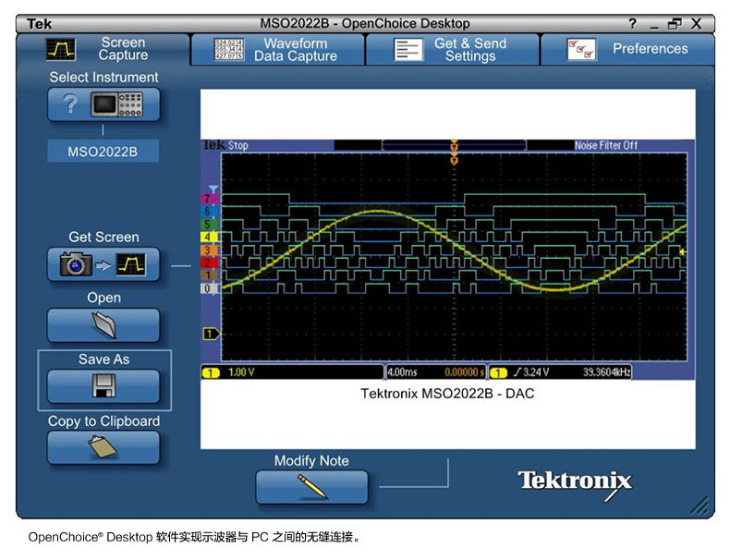Viewport: 730px width, 560px height.
Task: Click the captured oscilloscope screen image
Action: click(447, 259)
